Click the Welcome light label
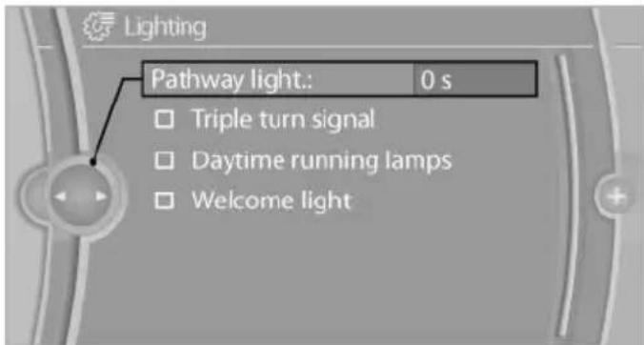644x345 pixels. pyautogui.click(x=272, y=200)
